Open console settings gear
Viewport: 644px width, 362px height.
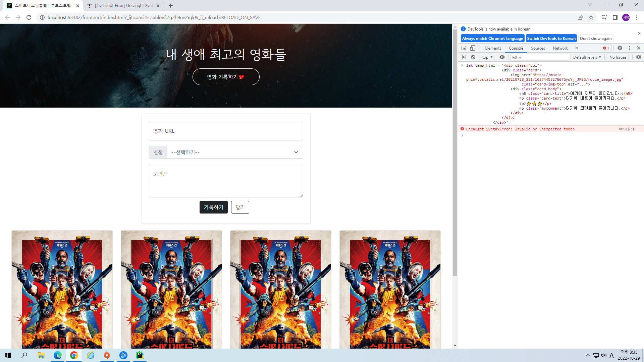click(639, 57)
